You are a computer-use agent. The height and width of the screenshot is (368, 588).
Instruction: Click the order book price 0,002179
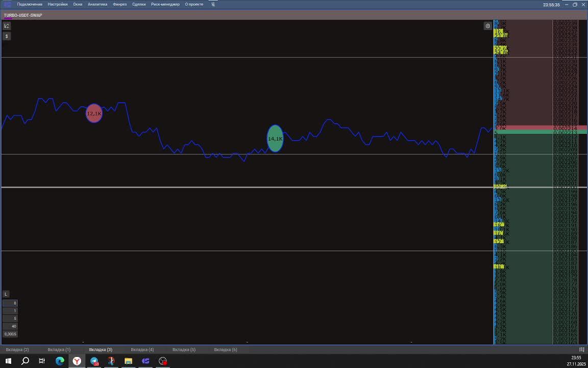click(565, 275)
